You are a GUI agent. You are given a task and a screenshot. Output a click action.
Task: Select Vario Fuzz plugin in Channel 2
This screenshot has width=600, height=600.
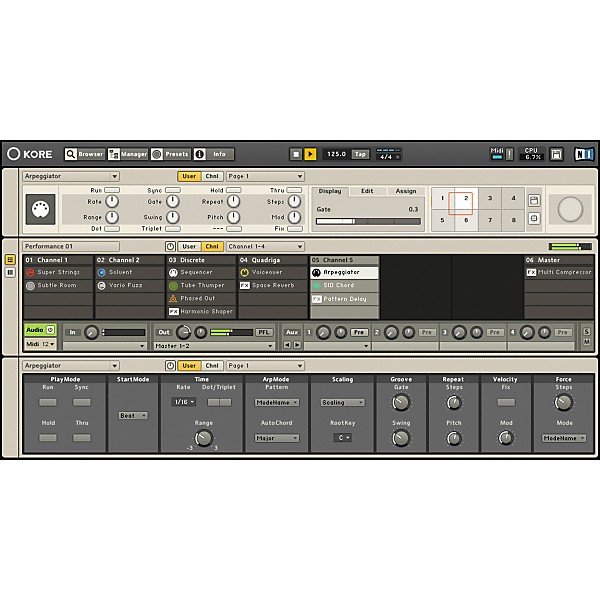coord(130,285)
